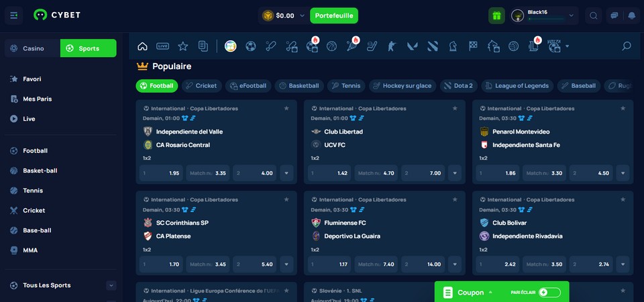
Task: Expand more sports arrow in sports toolbar
Action: [x=568, y=46]
